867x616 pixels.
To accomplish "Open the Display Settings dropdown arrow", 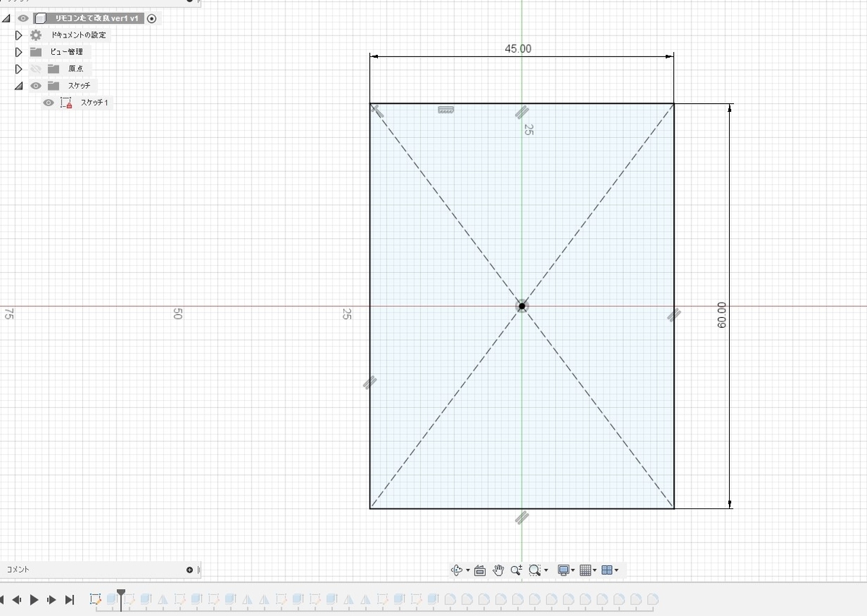I will 573,571.
